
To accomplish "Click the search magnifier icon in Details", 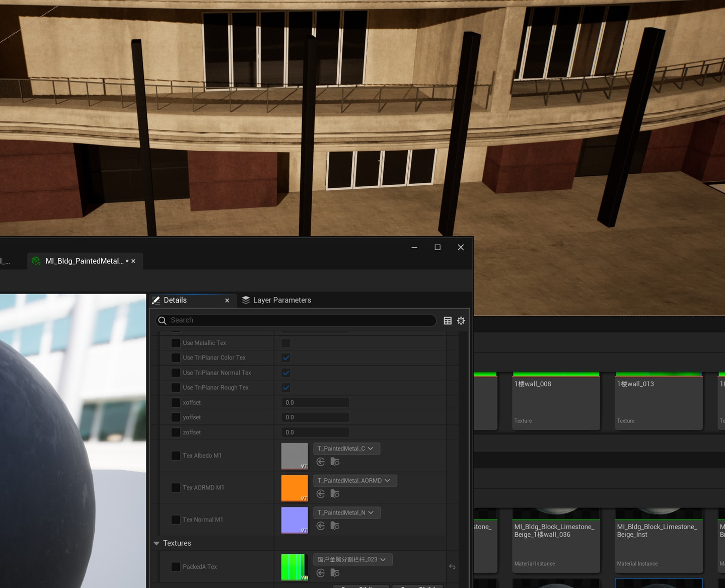I will click(162, 321).
